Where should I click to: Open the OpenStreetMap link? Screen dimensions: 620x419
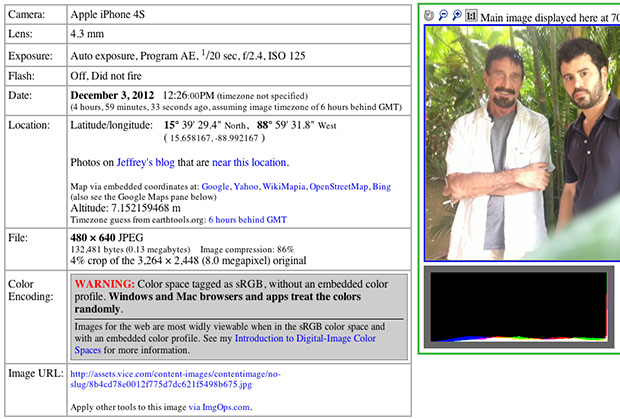point(338,187)
